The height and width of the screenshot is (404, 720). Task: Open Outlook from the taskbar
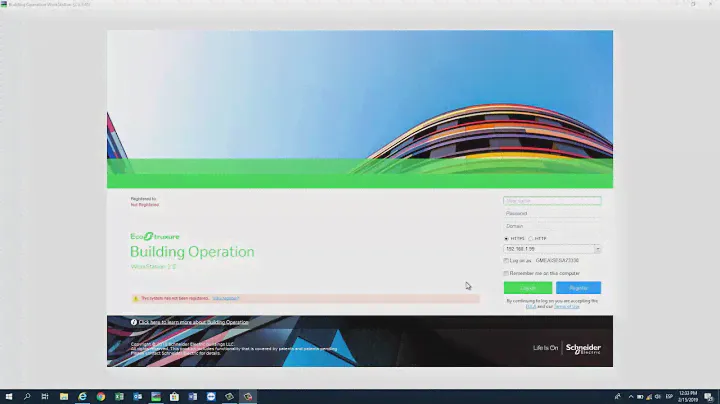point(137,396)
